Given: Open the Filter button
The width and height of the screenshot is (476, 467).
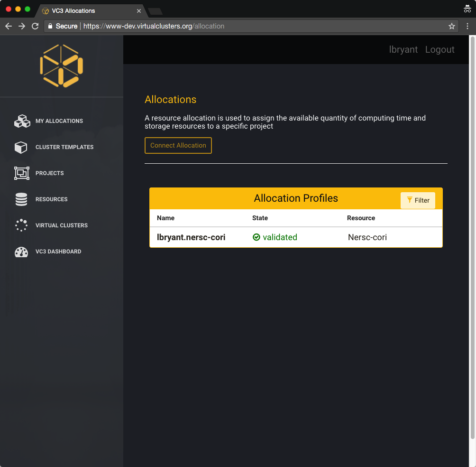Looking at the screenshot, I should (x=418, y=200).
